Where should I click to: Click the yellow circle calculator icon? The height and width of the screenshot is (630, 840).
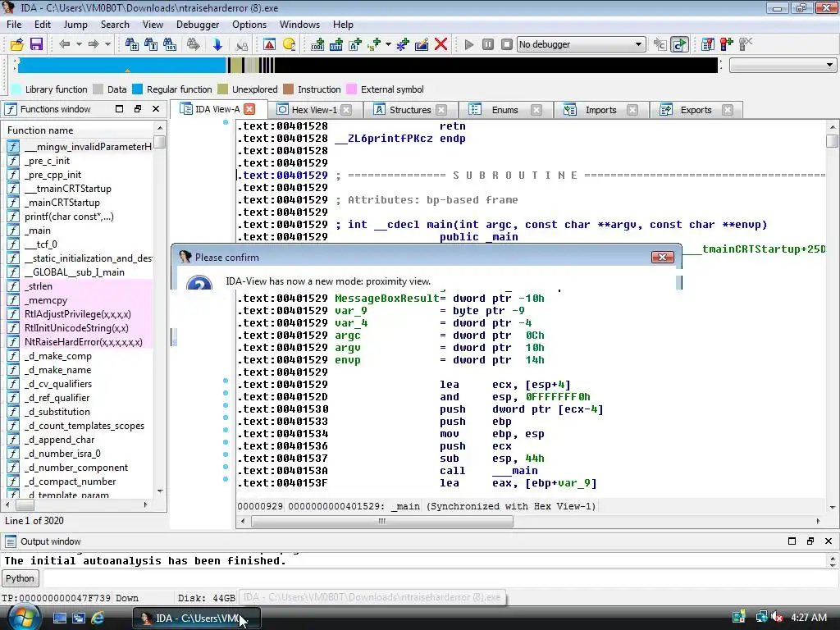point(289,44)
